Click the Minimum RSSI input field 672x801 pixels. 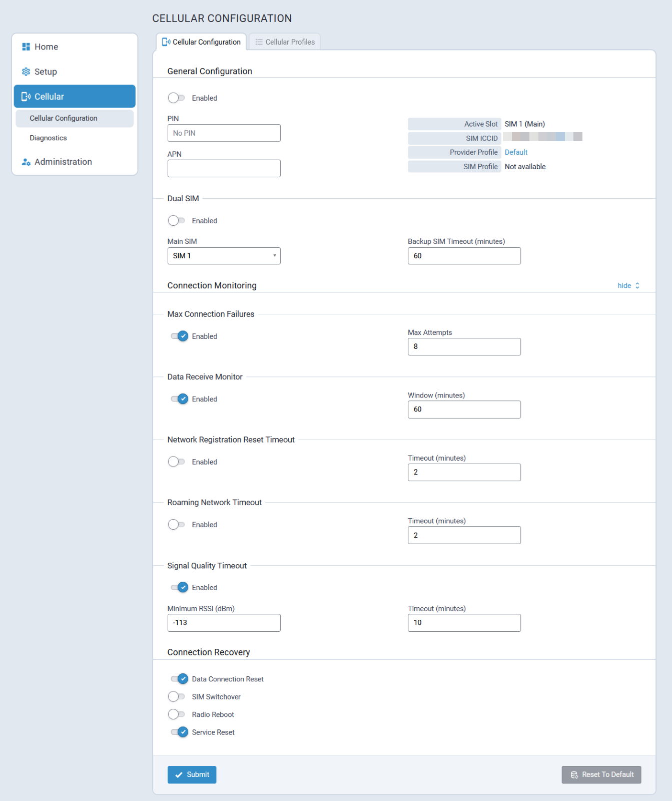224,623
